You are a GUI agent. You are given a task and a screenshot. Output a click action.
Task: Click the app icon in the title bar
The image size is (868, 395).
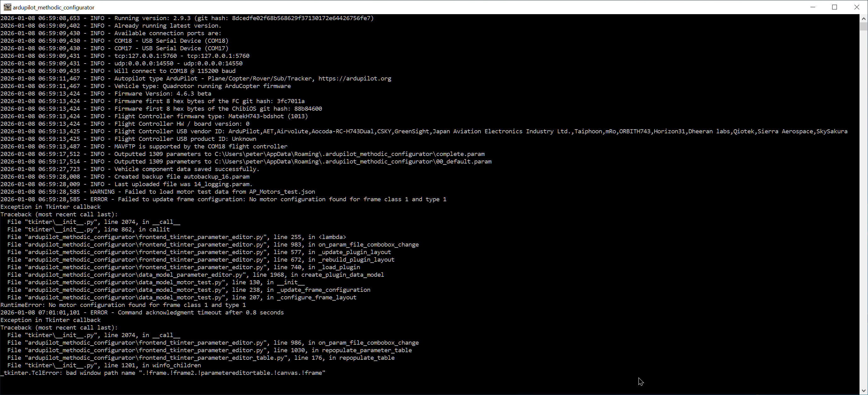[7, 7]
